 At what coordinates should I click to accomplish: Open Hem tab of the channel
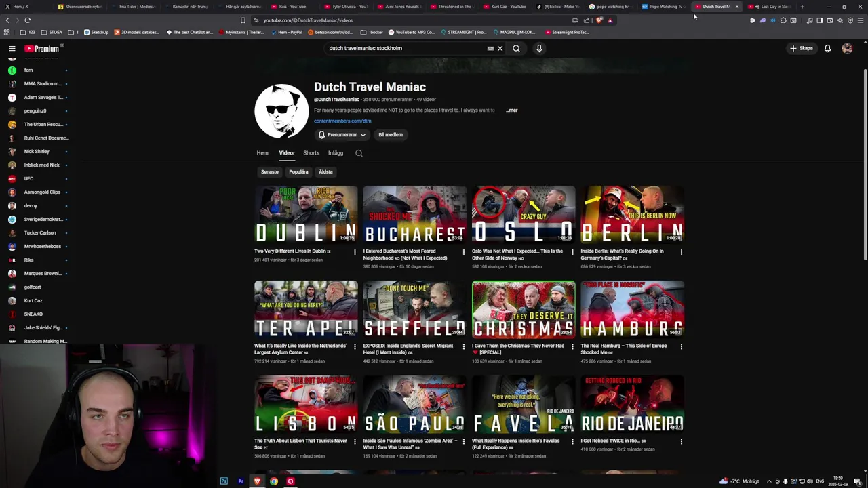[x=262, y=153]
